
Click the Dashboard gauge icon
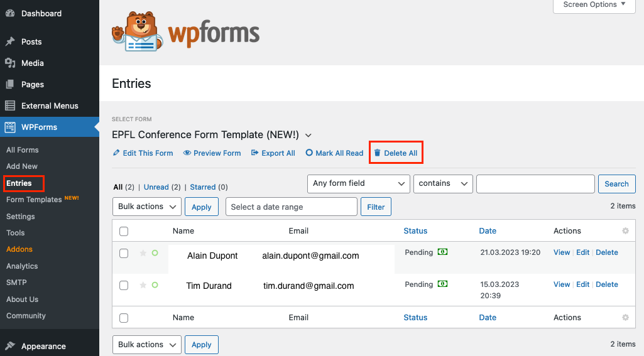tap(10, 13)
